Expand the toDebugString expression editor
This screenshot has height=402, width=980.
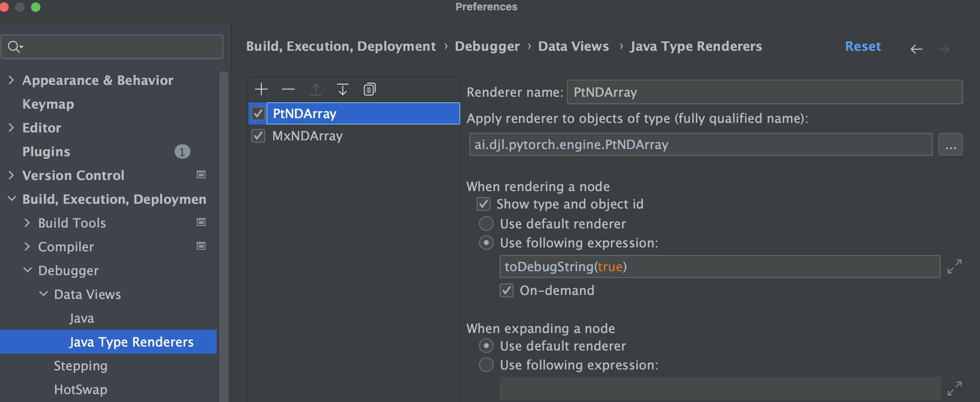pos(954,266)
